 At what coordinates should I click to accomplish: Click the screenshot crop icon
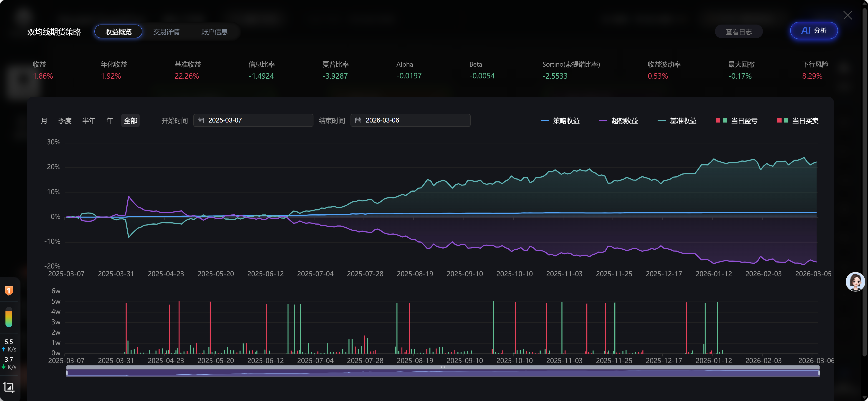pyautogui.click(x=9, y=387)
